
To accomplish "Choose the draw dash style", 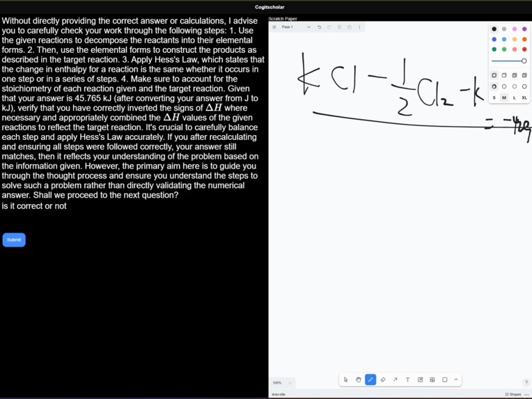I will pos(494,86).
